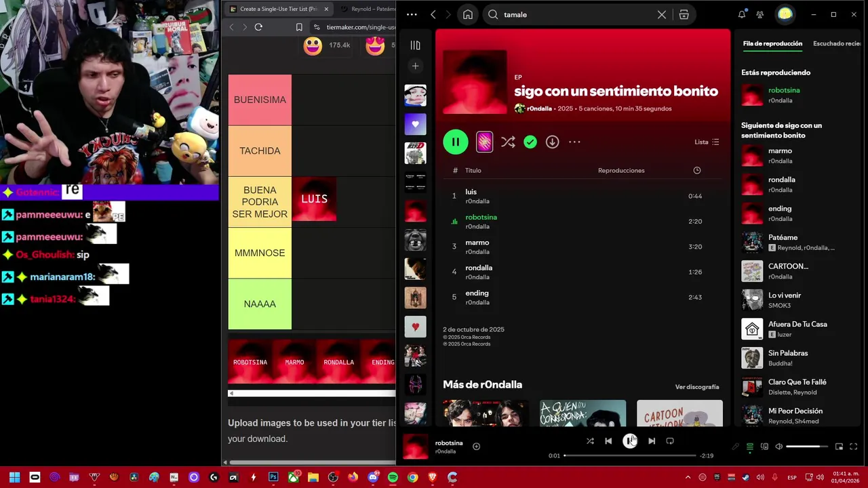Click 'robotsina' title in track list

[481, 217]
